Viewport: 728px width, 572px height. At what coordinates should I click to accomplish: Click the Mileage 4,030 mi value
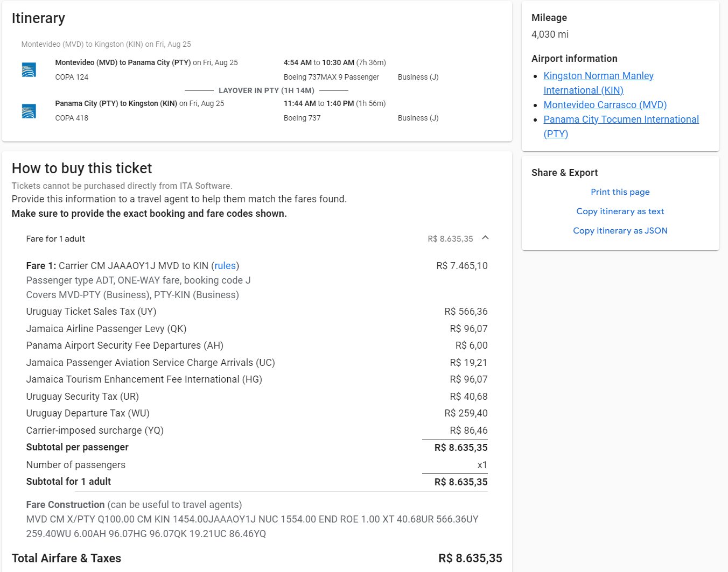point(550,34)
